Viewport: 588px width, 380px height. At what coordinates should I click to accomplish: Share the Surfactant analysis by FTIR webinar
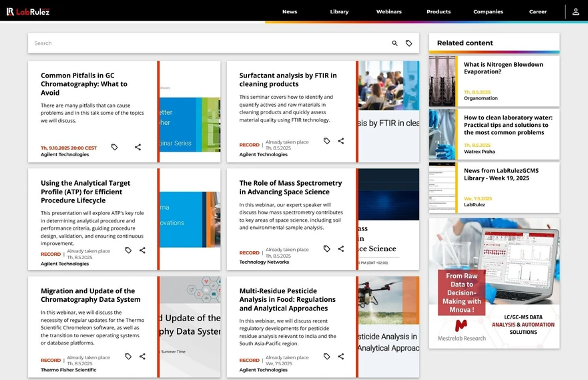point(341,141)
